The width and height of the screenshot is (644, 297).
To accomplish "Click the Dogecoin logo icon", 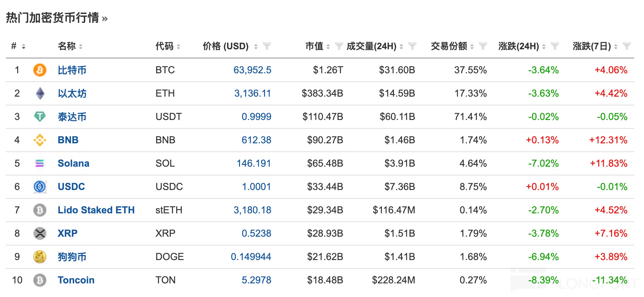I will point(40,257).
